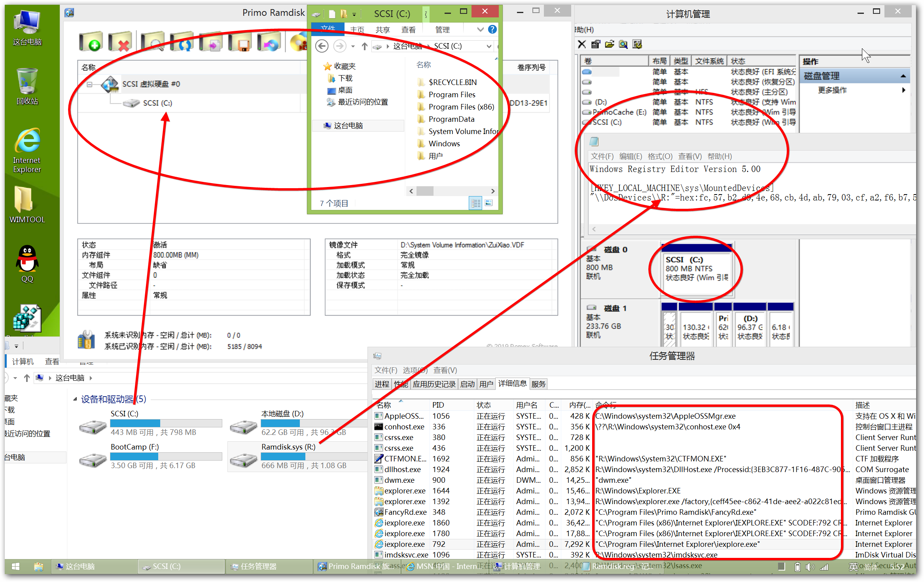Click the settings list icon in 计算机管理 toolbar
Viewport: 924px width, 582px height.
(637, 44)
